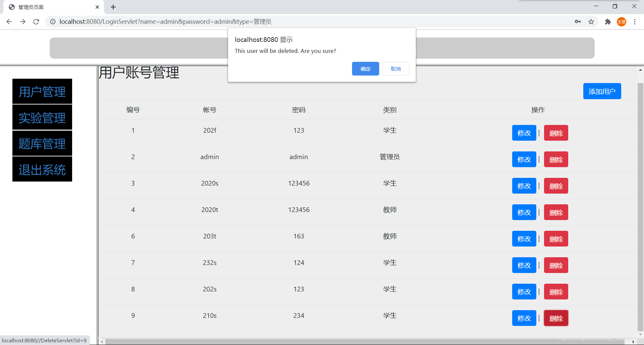This screenshot has height=345, width=644.
Task: Open the Chrome profile avatar
Action: 622,22
